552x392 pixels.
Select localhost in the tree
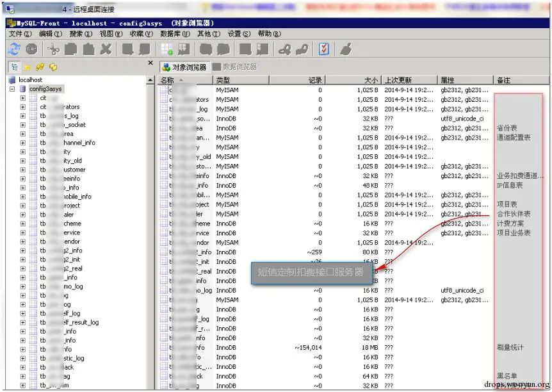pos(30,80)
